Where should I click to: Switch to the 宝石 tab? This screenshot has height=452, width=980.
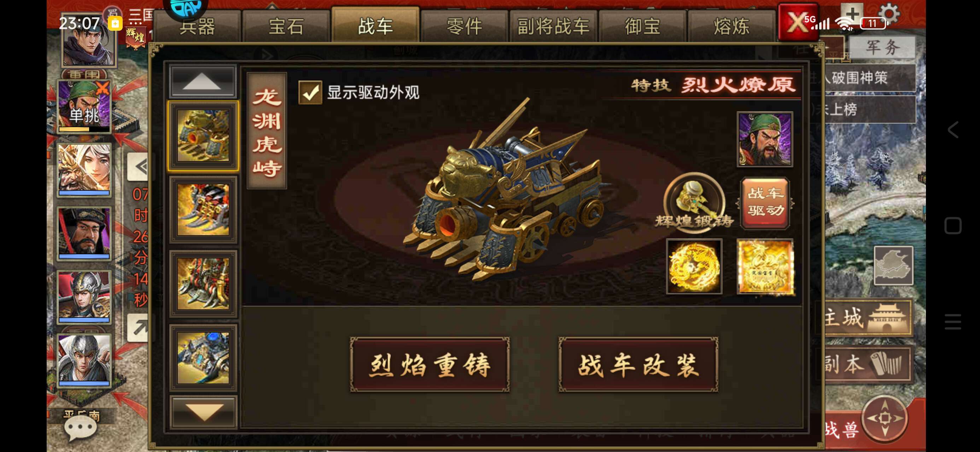[x=286, y=26]
